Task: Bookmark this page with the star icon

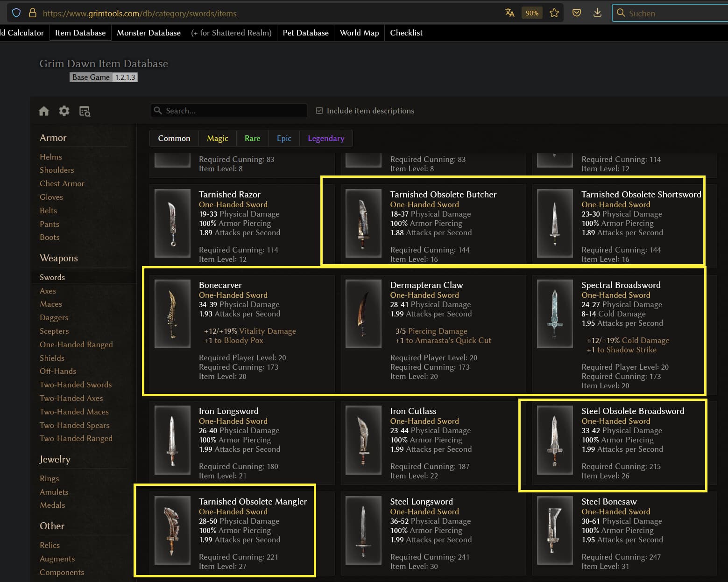Action: (554, 13)
